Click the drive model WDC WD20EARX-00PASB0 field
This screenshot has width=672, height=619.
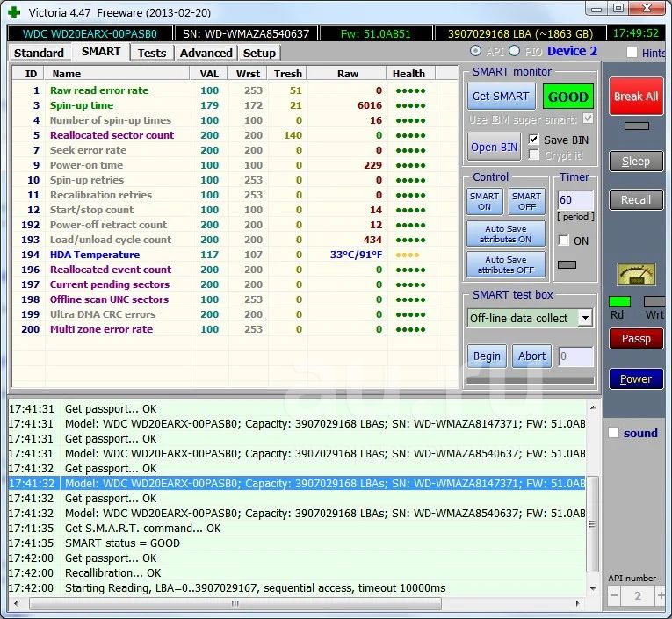pyautogui.click(x=90, y=33)
